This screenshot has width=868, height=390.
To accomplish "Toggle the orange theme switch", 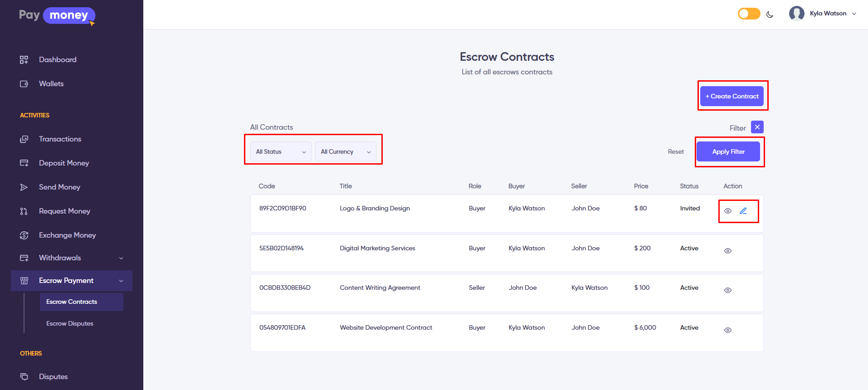I will [x=749, y=14].
